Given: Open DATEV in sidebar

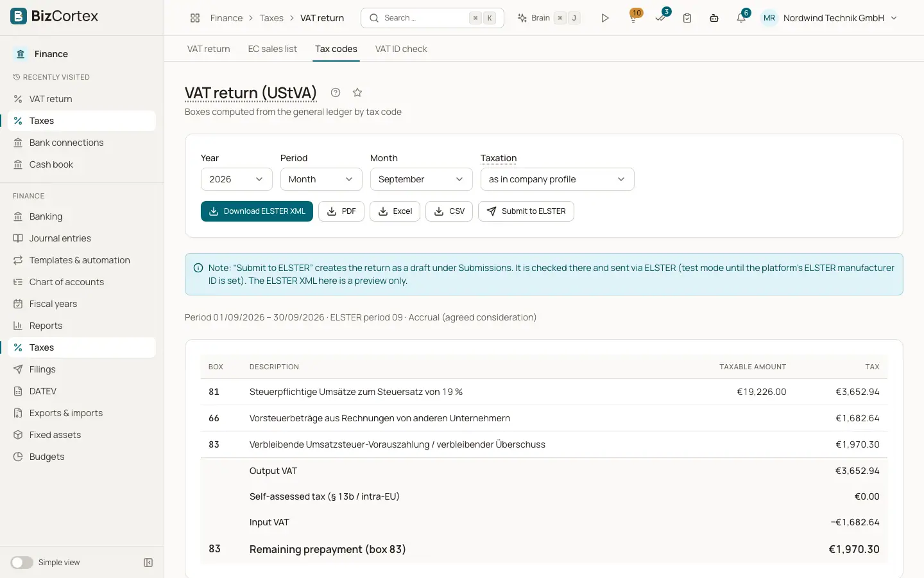Looking at the screenshot, I should click(81, 391).
